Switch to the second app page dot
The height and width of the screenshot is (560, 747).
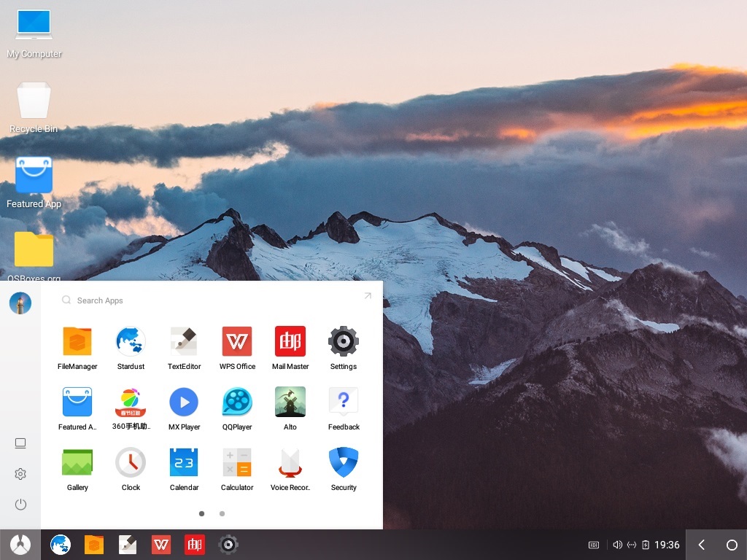coord(222,513)
